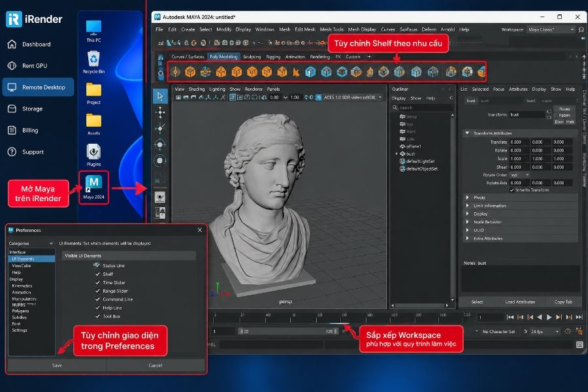
Task: Switch to Curves / Surfaces shelf tab
Action: (188, 57)
